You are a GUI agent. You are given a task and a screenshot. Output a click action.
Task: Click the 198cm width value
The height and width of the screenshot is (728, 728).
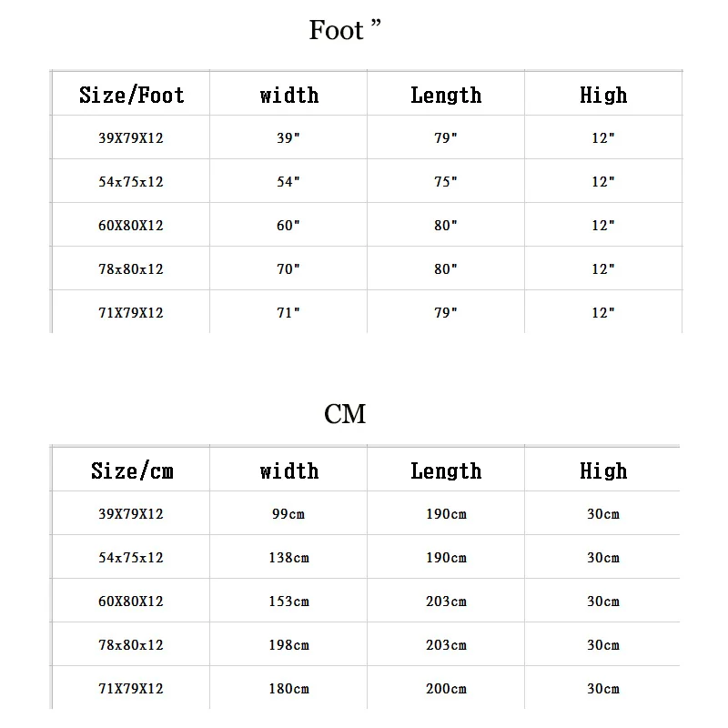tap(288, 645)
